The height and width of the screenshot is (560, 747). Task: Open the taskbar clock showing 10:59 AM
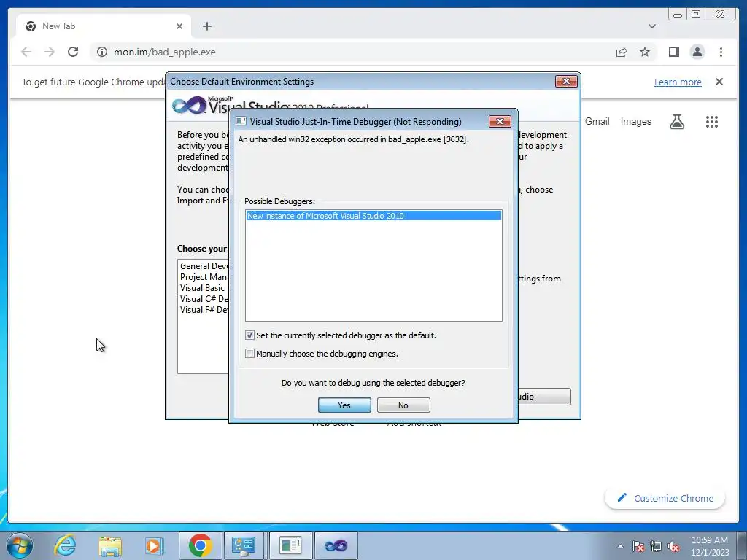tap(710, 546)
